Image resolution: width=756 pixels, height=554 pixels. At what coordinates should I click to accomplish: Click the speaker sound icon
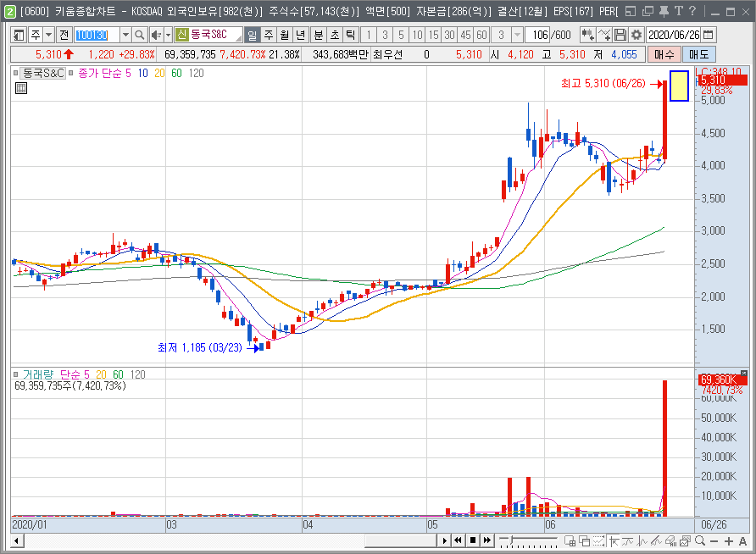(x=156, y=35)
